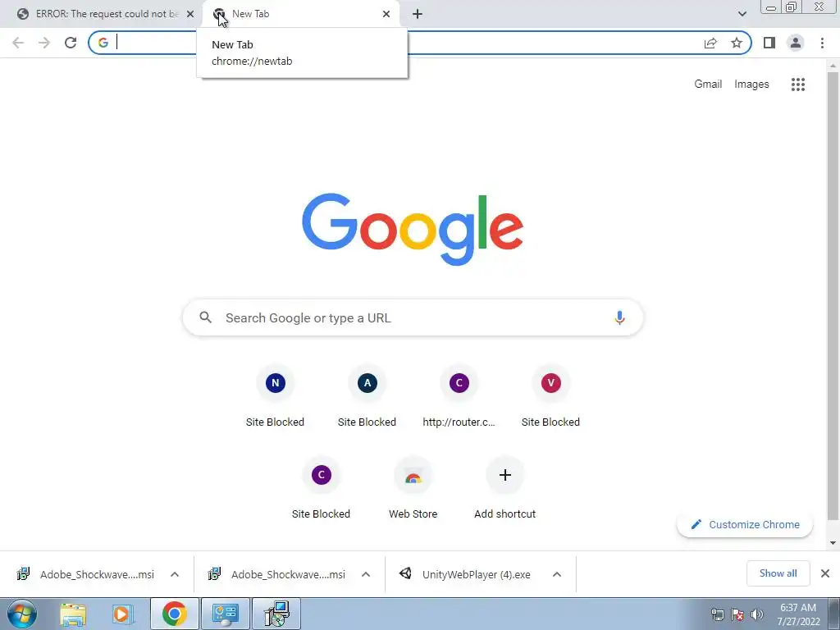Click the magnifier icon in search box
Viewport: 840px width, 630px height.
pyautogui.click(x=205, y=317)
